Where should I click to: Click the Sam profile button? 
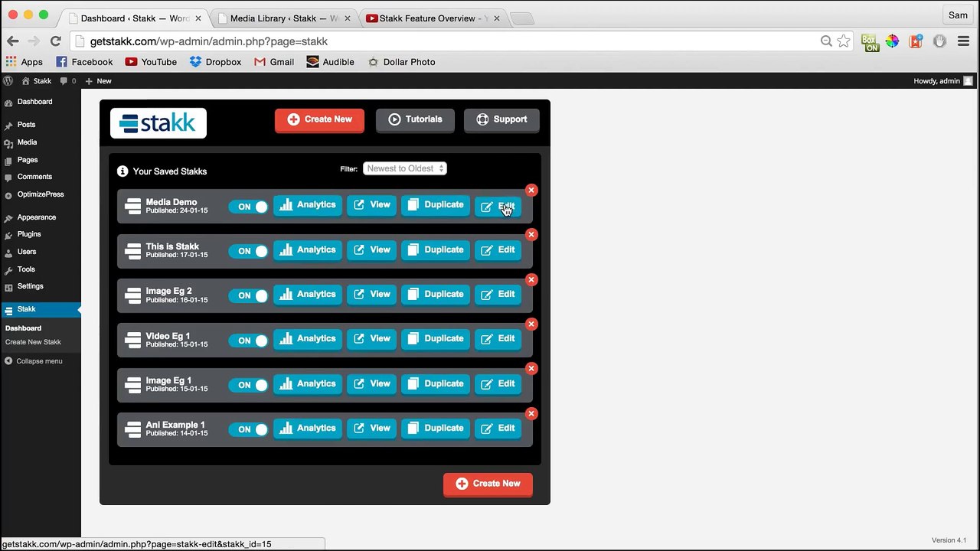coord(958,15)
